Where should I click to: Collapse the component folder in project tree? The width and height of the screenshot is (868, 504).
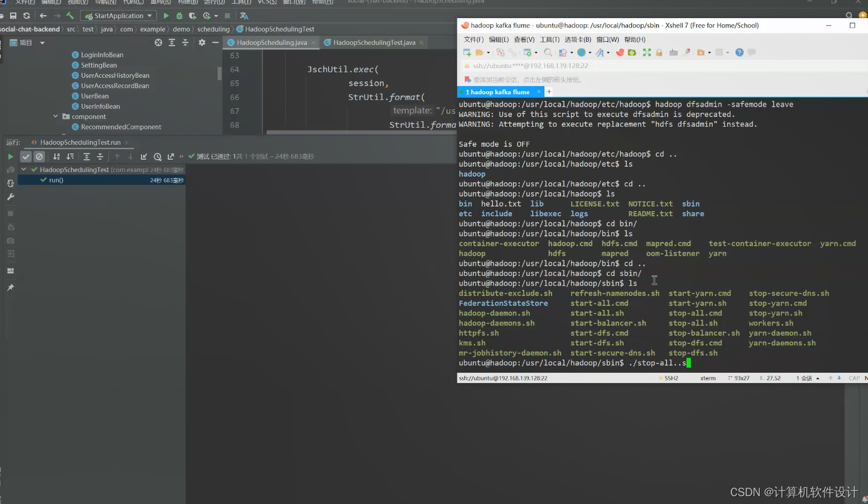click(56, 116)
